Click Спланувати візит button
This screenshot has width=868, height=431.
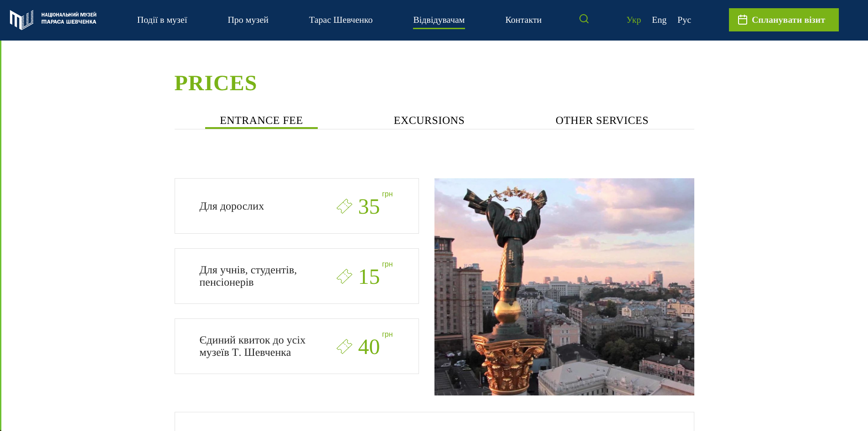pyautogui.click(x=784, y=20)
